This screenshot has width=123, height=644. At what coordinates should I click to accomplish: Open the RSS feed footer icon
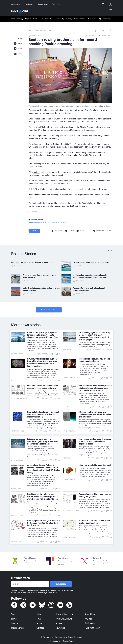point(69,605)
